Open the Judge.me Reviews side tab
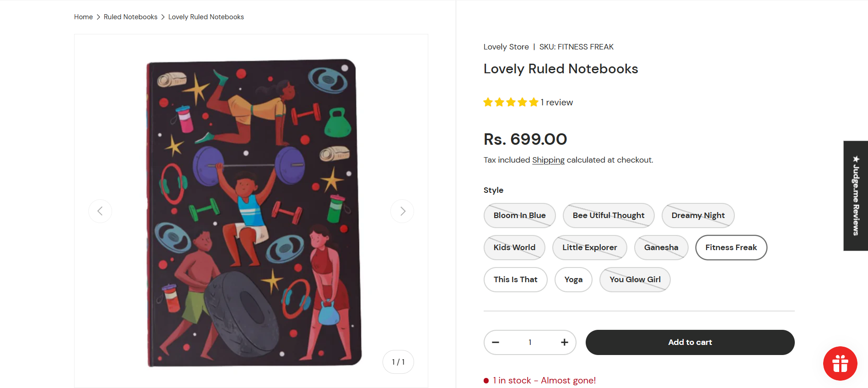This screenshot has width=868, height=388. click(x=855, y=196)
